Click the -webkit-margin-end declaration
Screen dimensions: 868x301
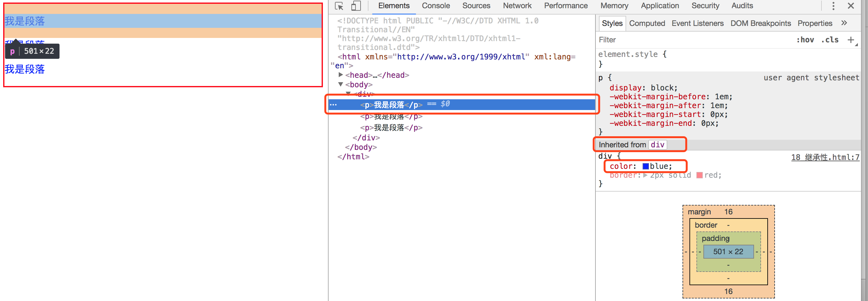point(664,123)
